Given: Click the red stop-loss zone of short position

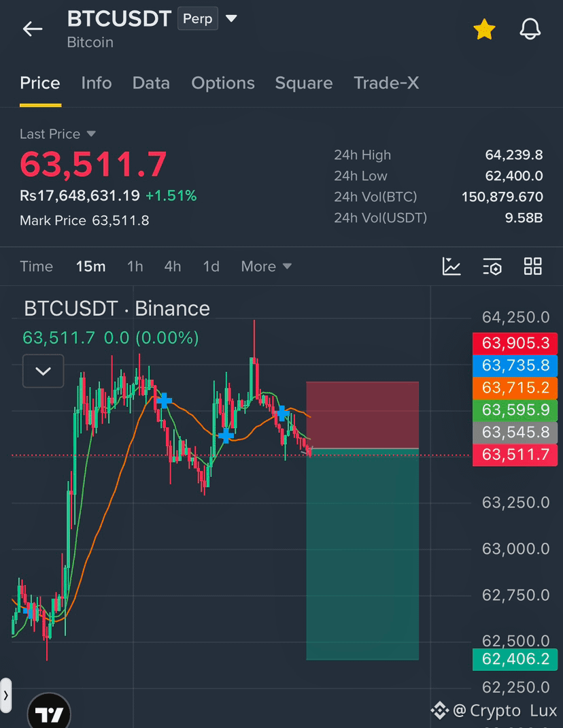Looking at the screenshot, I should click(362, 415).
